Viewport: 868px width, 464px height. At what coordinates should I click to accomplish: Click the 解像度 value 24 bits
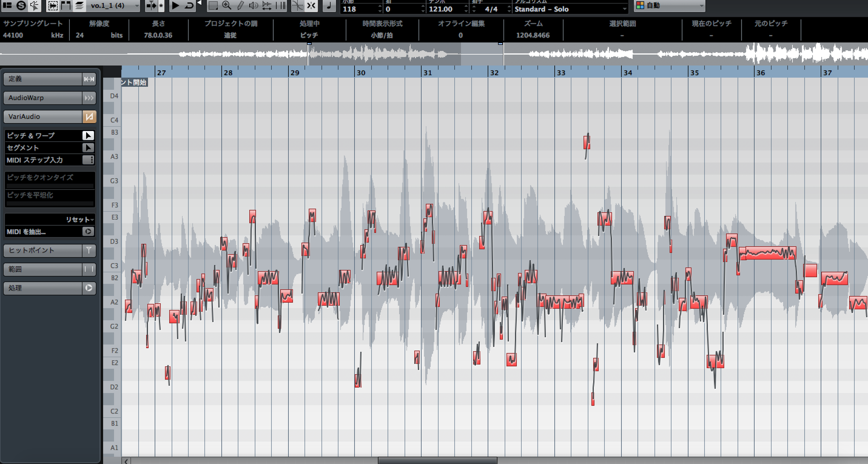coord(99,35)
